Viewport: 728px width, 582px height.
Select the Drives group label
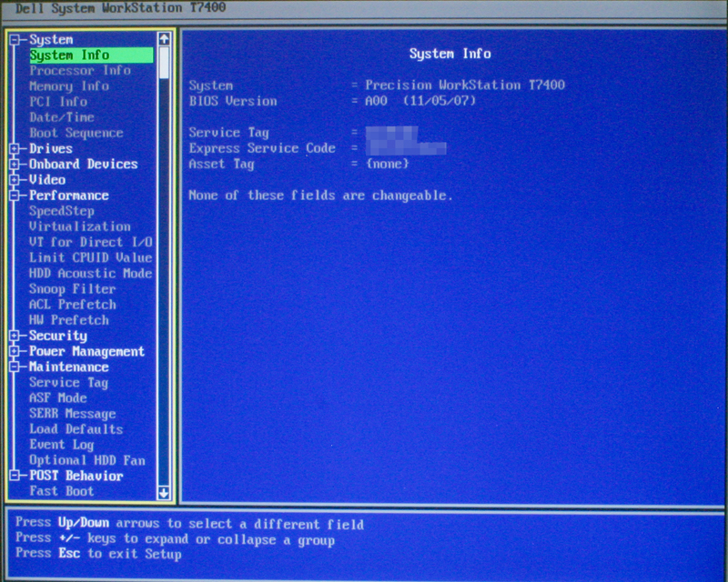tap(51, 148)
